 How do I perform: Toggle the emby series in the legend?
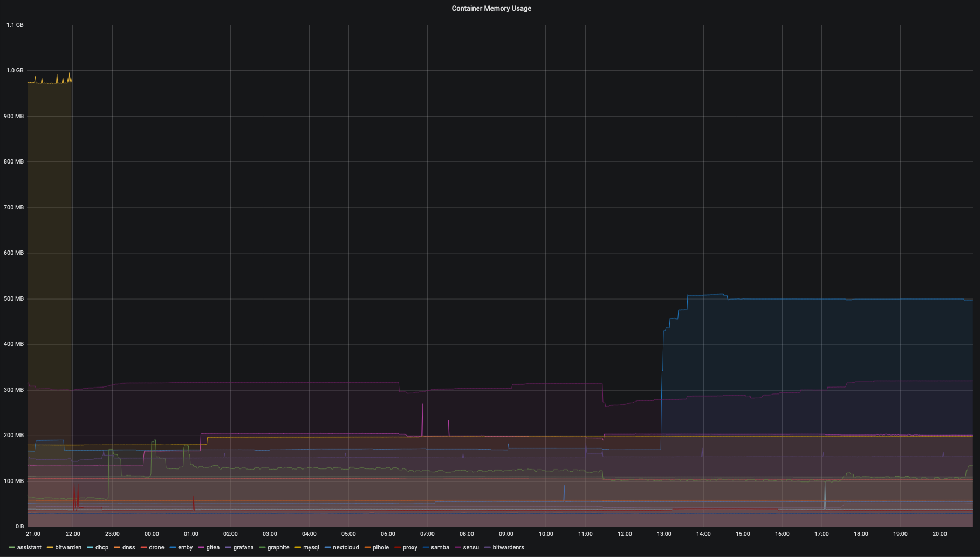tap(185, 547)
